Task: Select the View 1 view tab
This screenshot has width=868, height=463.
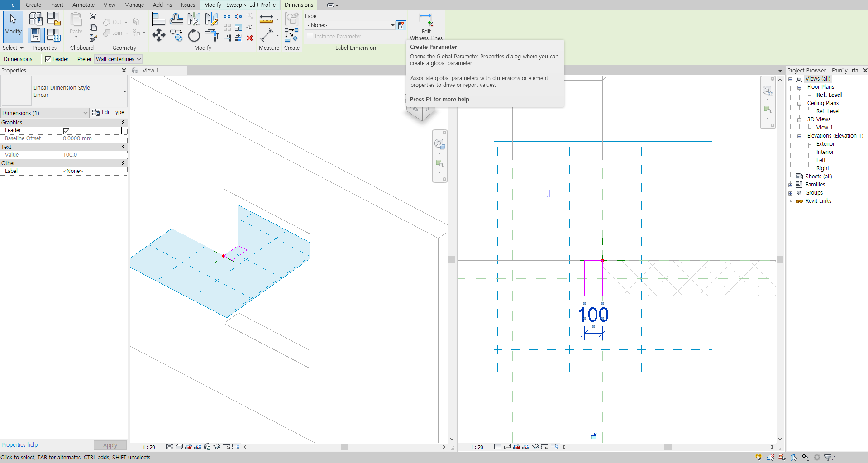Action: (x=151, y=71)
